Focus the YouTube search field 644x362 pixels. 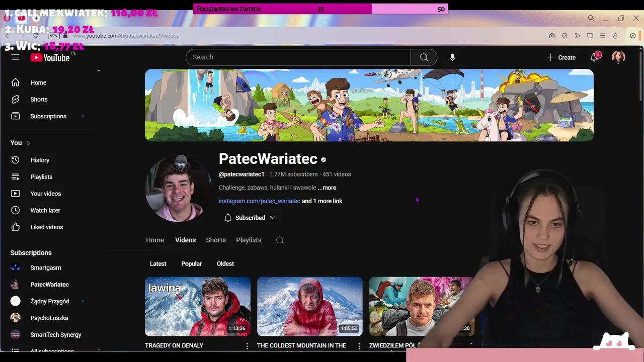pyautogui.click(x=298, y=57)
